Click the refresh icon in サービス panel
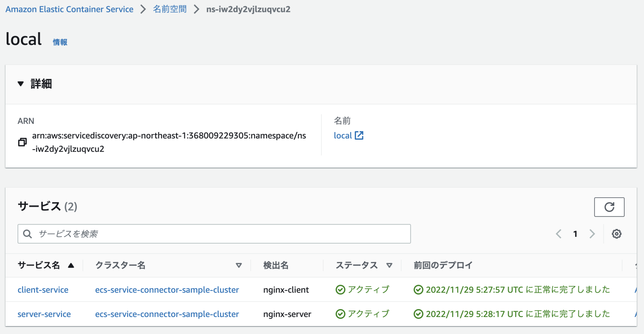 609,207
